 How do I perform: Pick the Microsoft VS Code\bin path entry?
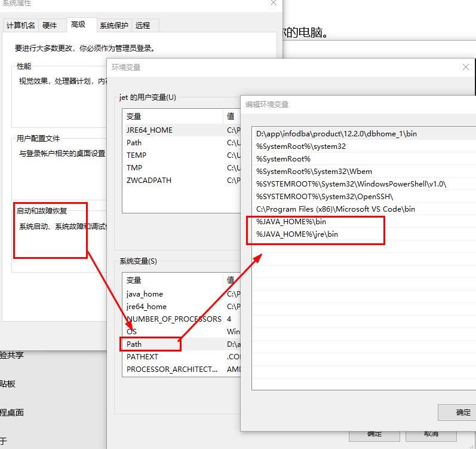click(335, 209)
